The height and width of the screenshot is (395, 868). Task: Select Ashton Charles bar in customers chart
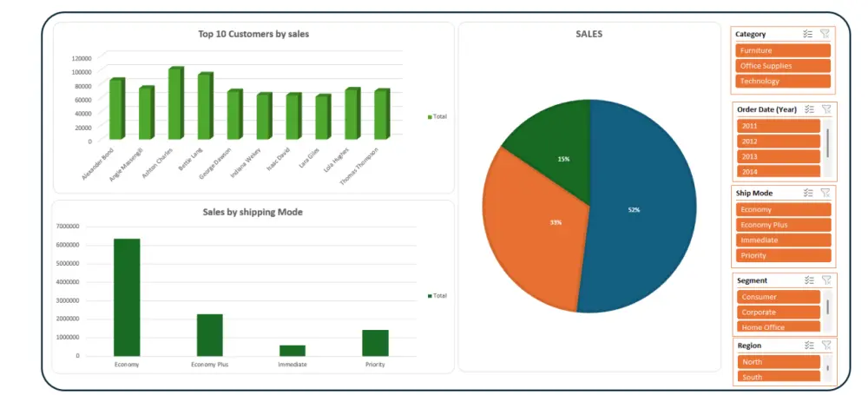click(176, 103)
